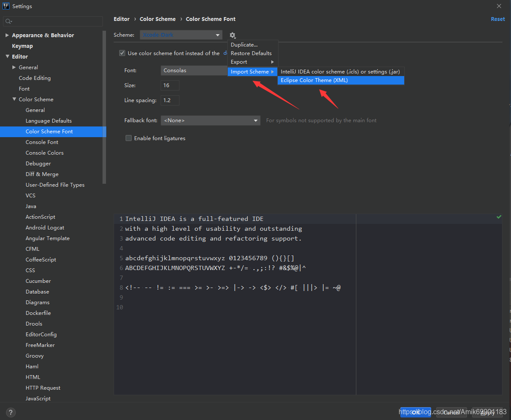Select Code Editing in tree

click(x=35, y=78)
